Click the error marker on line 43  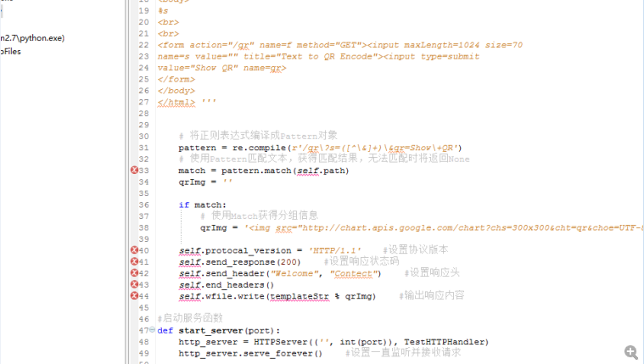[134, 285]
